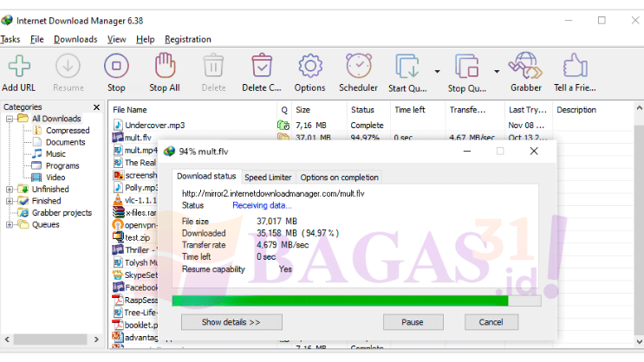Click the Add URL toolbar icon

click(19, 68)
